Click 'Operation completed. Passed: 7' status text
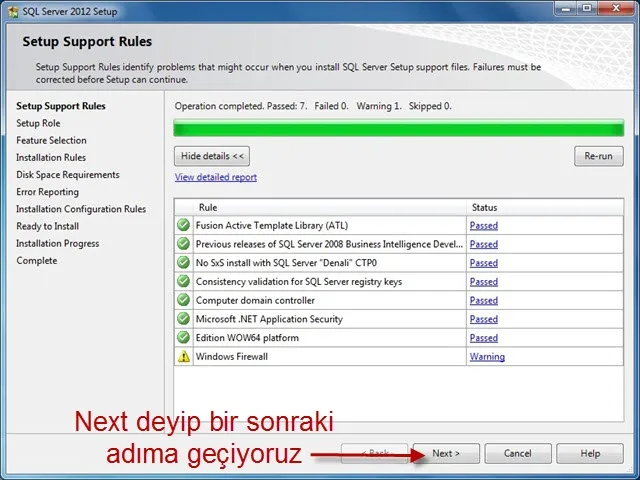The width and height of the screenshot is (640, 480). click(241, 106)
